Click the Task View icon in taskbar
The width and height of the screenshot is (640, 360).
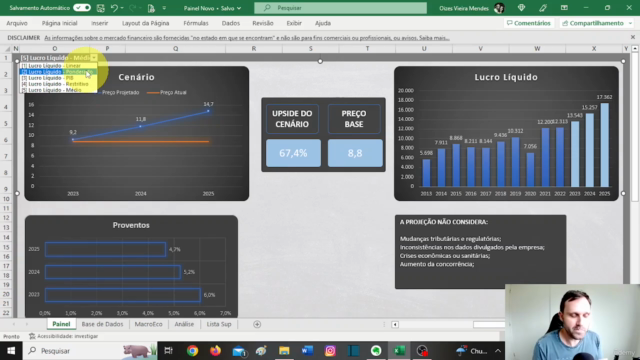(168, 351)
